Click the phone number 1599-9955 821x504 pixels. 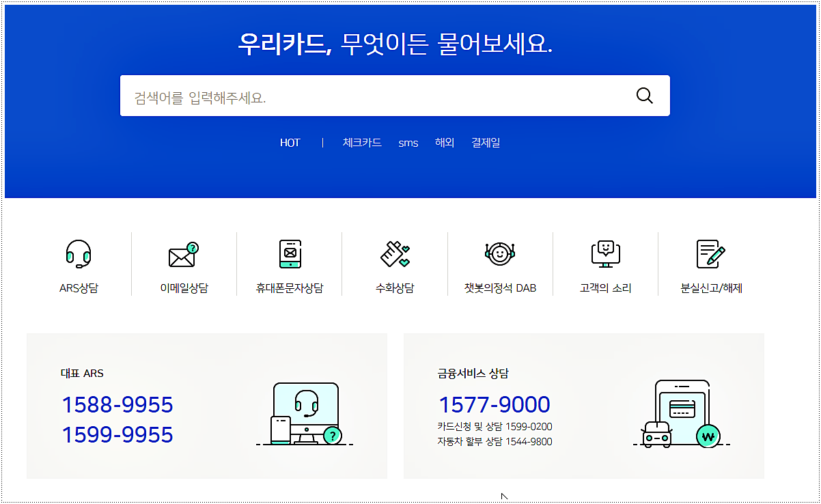click(x=117, y=435)
